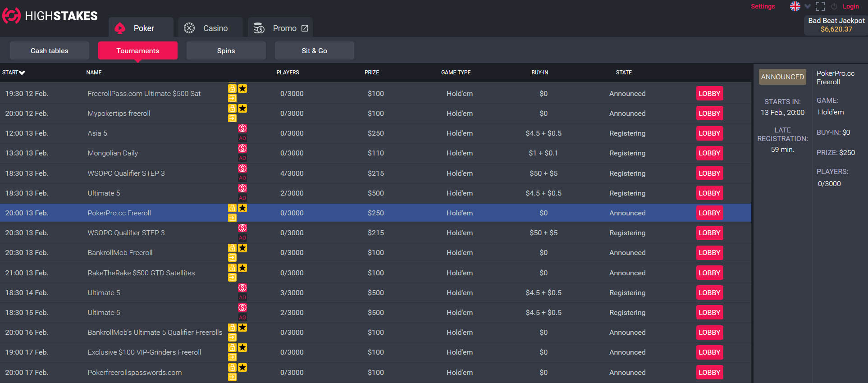The image size is (868, 383).
Task: Select the Mypokertips freeroll tournament name
Action: 119,114
